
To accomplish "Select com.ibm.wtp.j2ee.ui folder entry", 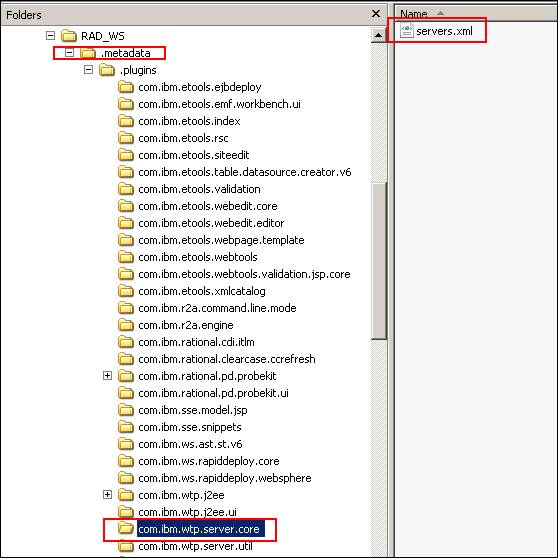I will pos(187,512).
